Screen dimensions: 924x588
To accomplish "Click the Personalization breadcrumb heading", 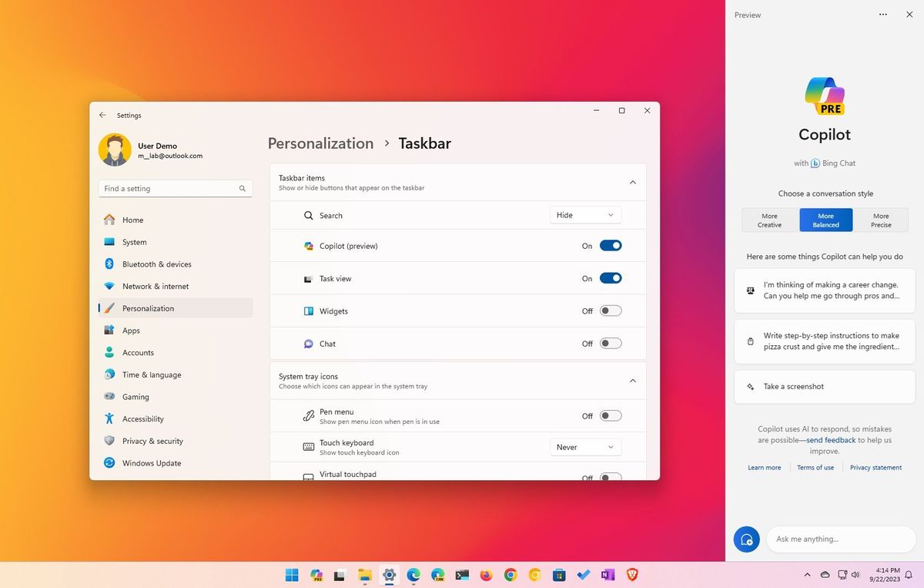I will tap(320, 143).
